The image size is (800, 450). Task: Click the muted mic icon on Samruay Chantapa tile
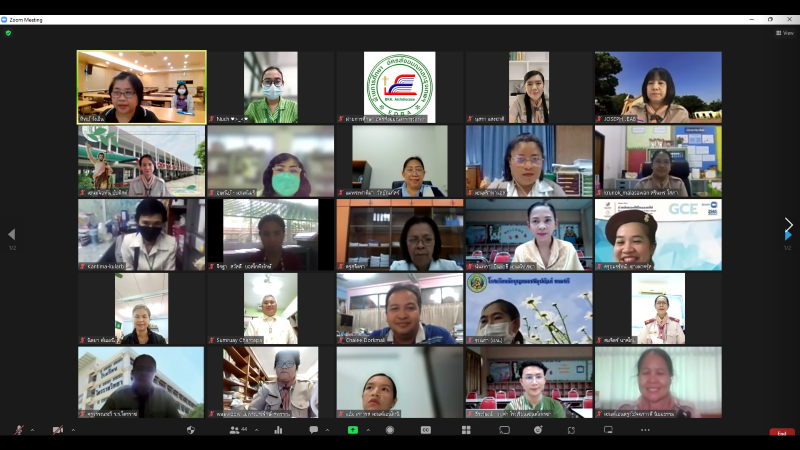[x=212, y=340]
